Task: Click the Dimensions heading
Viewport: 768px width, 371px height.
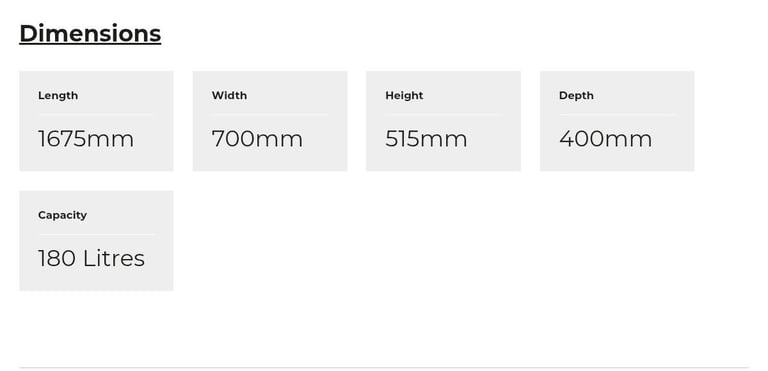Action: pyautogui.click(x=90, y=34)
